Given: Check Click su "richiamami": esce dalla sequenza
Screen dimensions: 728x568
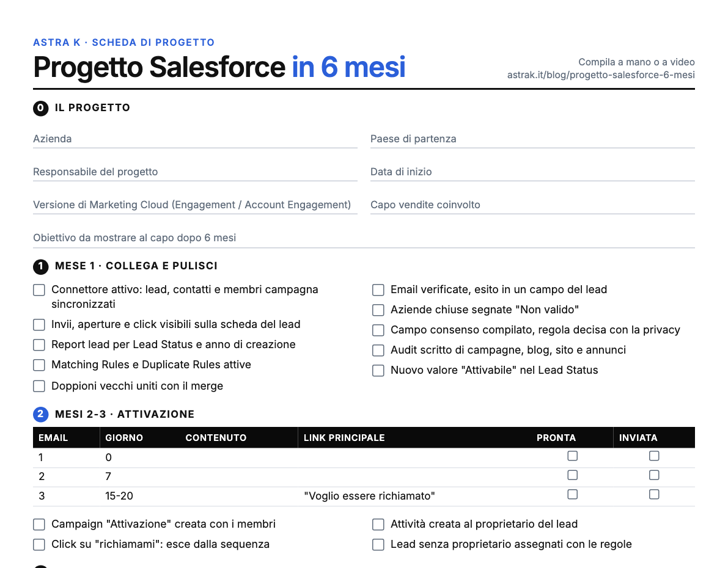Looking at the screenshot, I should pos(39,545).
